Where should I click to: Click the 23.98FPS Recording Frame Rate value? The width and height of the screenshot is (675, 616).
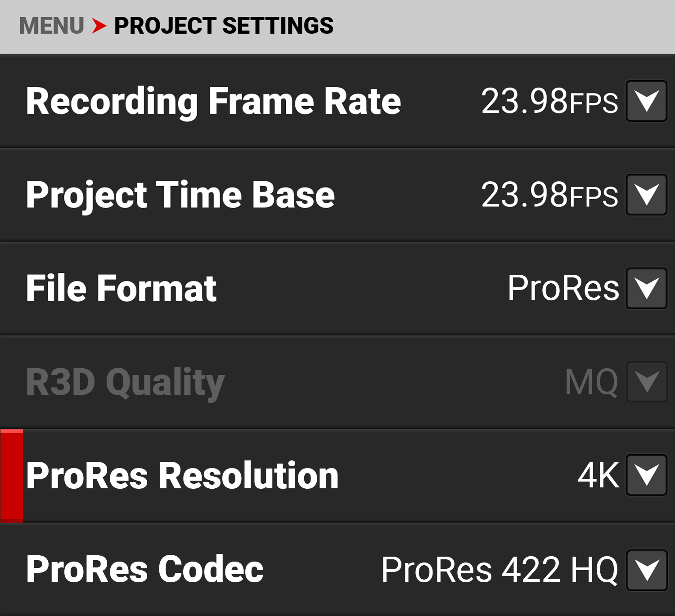click(x=549, y=102)
